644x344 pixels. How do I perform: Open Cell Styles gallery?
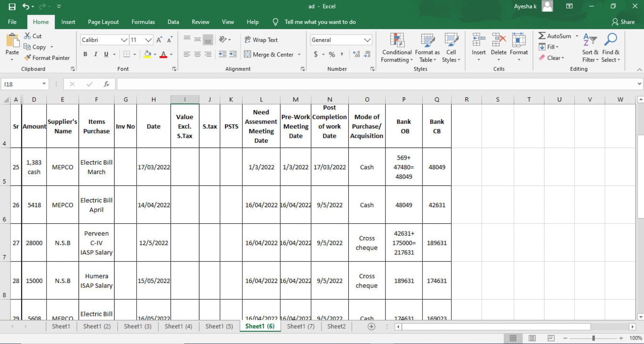click(x=451, y=48)
